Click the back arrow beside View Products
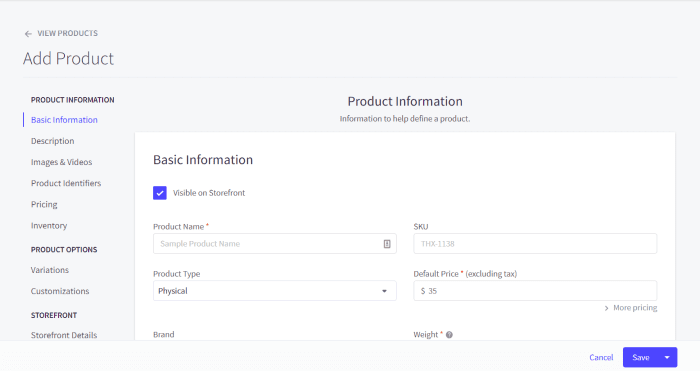 (28, 34)
